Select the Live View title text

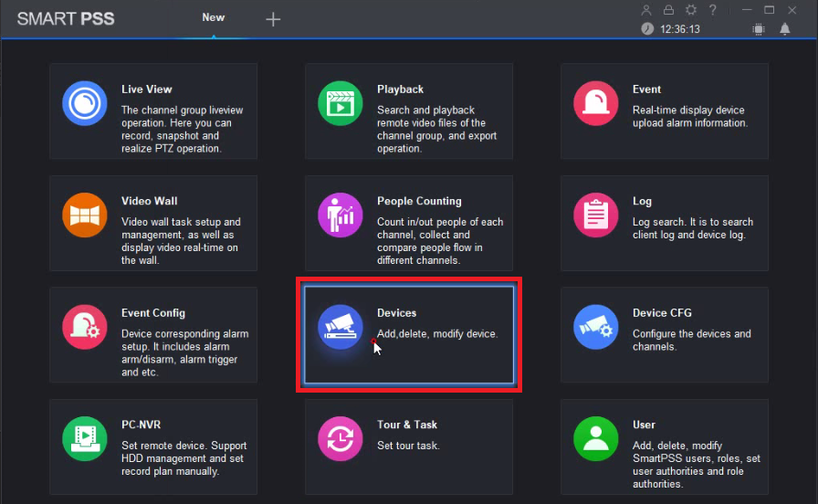(x=147, y=89)
